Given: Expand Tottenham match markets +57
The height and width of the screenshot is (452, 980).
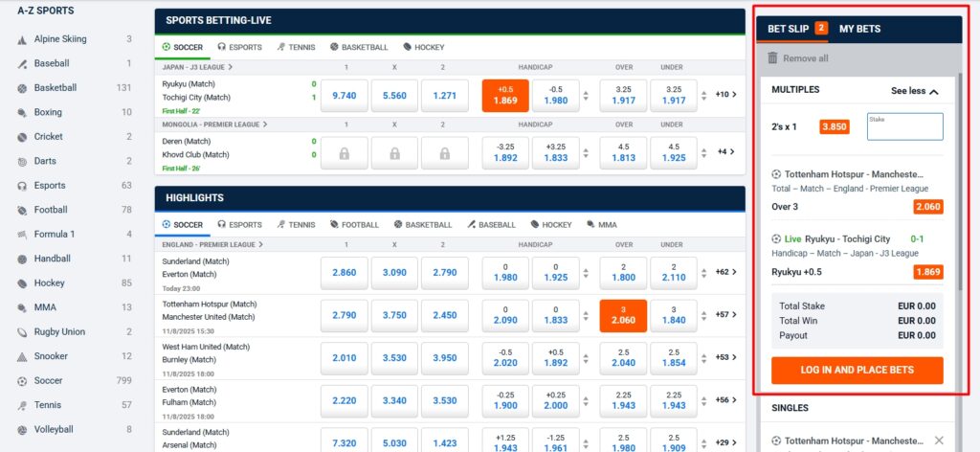Looking at the screenshot, I should [726, 314].
